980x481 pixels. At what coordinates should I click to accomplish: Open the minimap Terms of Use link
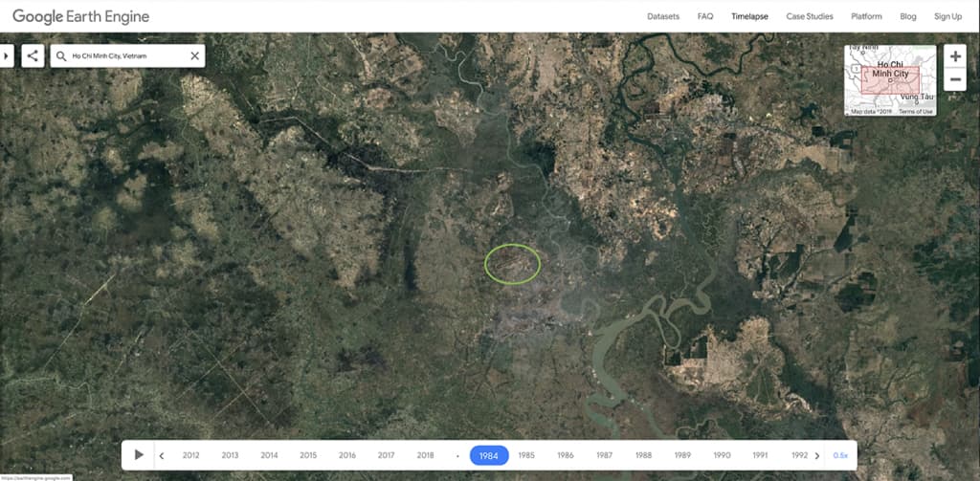pos(916,112)
